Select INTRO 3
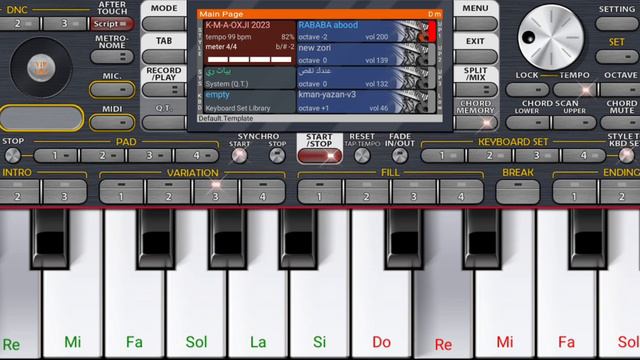This screenshot has height=360, width=640. (x=65, y=191)
